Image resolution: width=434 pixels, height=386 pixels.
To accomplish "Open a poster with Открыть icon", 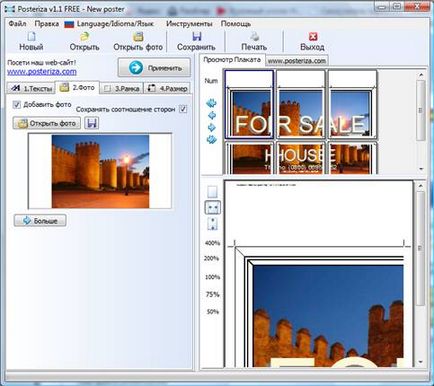I will click(x=85, y=36).
